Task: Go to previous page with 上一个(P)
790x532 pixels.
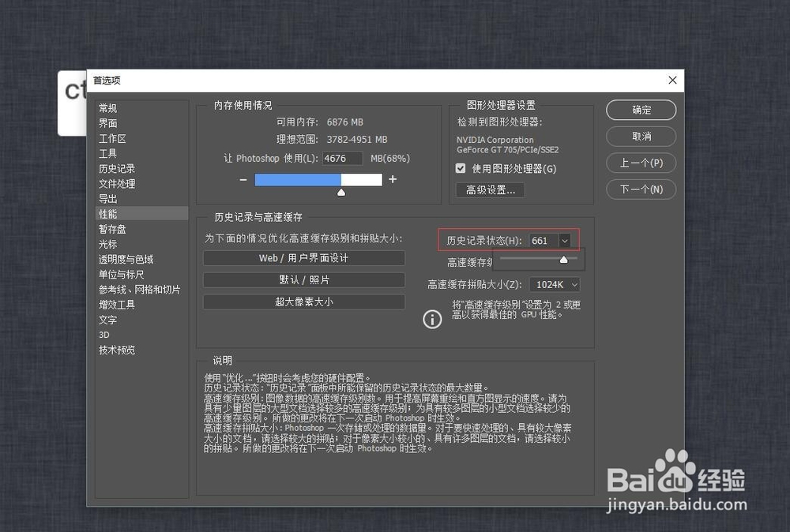Action: point(641,163)
